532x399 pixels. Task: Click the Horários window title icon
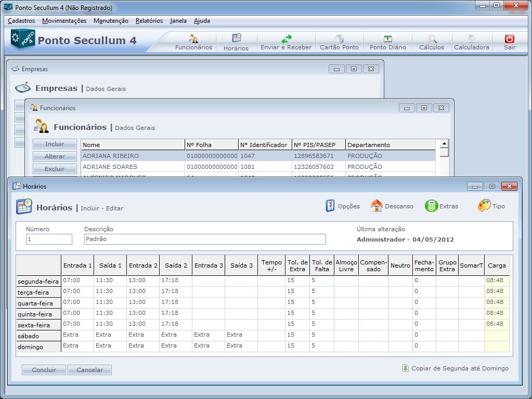pos(16,186)
